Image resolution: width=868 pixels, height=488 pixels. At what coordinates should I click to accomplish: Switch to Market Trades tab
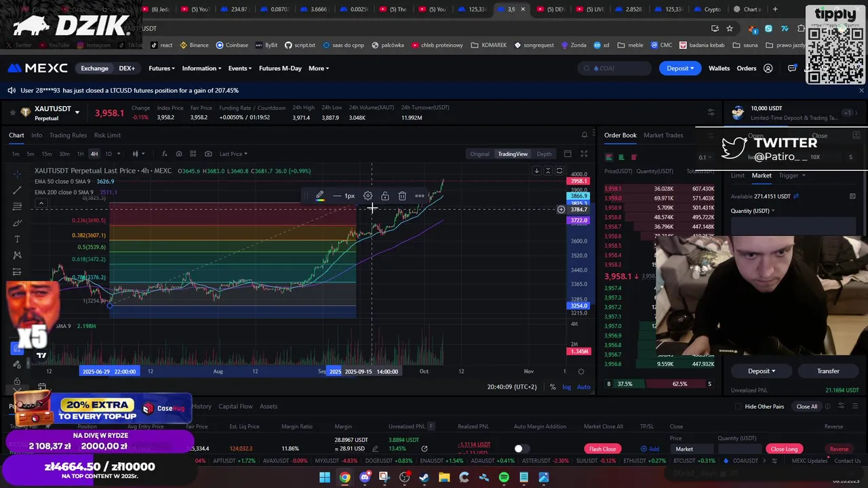point(663,135)
